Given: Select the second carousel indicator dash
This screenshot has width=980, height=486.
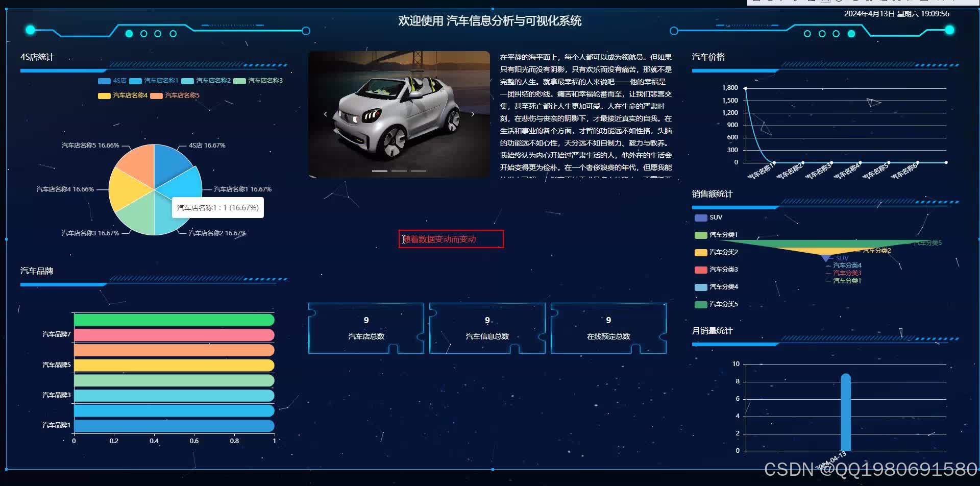Looking at the screenshot, I should [400, 171].
